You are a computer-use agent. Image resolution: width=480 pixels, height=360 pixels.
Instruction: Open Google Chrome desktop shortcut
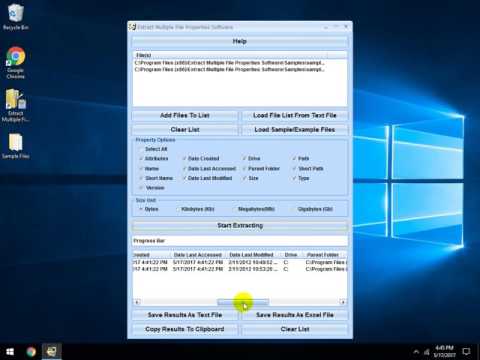pyautogui.click(x=15, y=63)
